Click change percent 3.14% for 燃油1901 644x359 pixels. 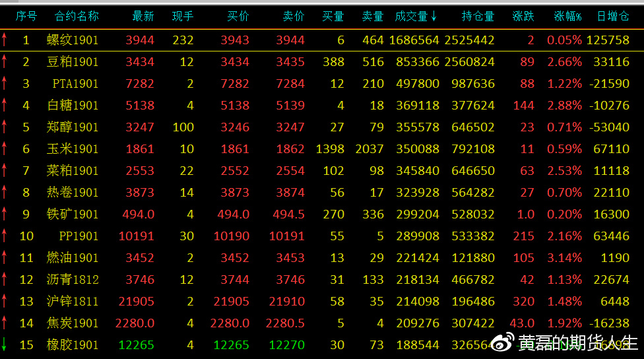(x=564, y=258)
